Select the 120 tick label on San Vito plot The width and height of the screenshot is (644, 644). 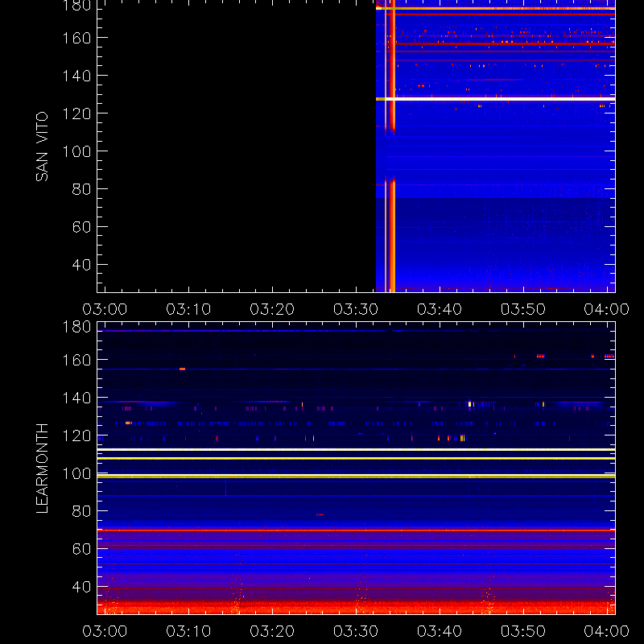(76, 114)
